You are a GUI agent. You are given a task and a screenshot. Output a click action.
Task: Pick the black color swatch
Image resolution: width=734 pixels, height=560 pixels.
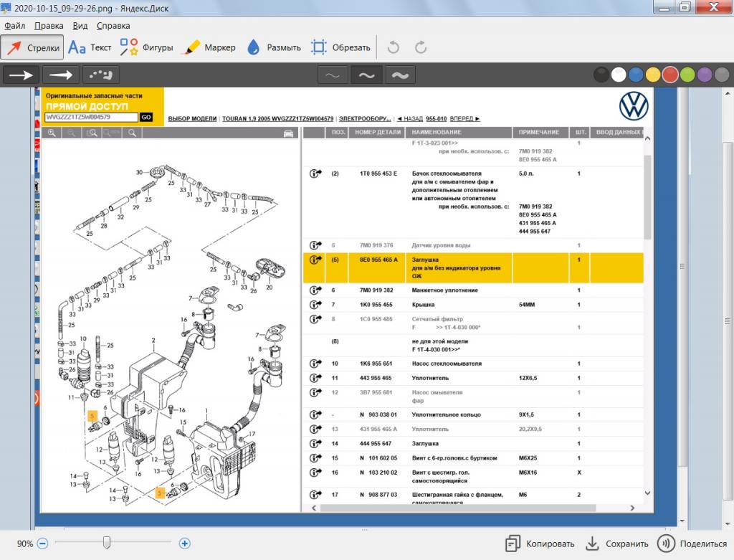(601, 75)
